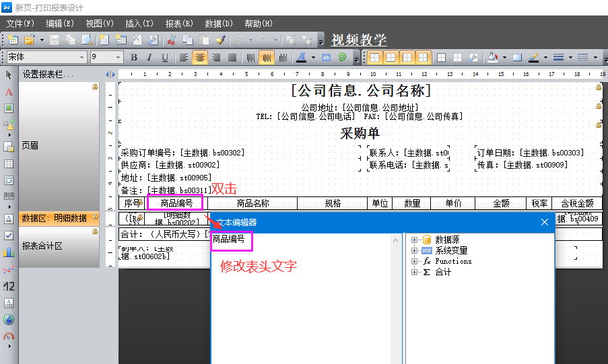Toggle bold text formatting
The height and width of the screenshot is (364, 608).
(x=133, y=58)
